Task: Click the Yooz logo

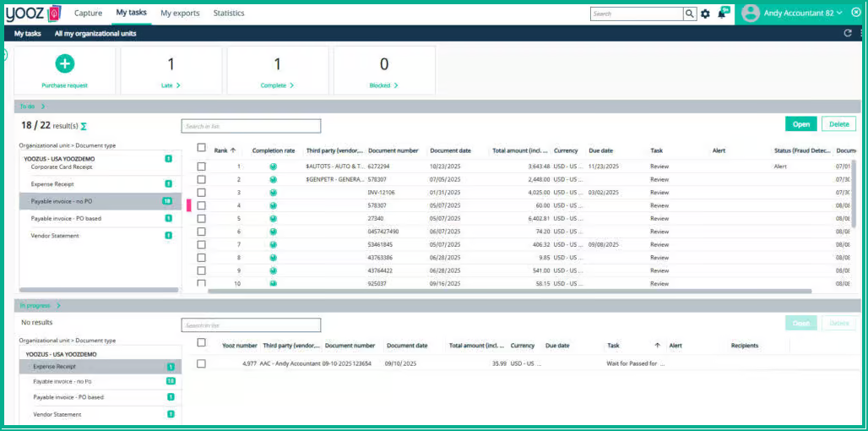Action: (x=33, y=13)
